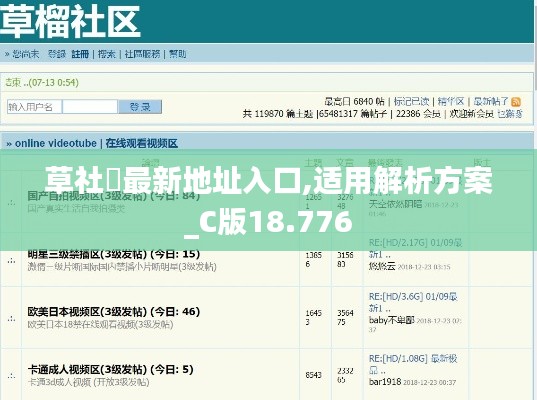This screenshot has height=400, width=537.
Task: Click status icon beside 卡通成人视频区 row
Action: point(11,376)
